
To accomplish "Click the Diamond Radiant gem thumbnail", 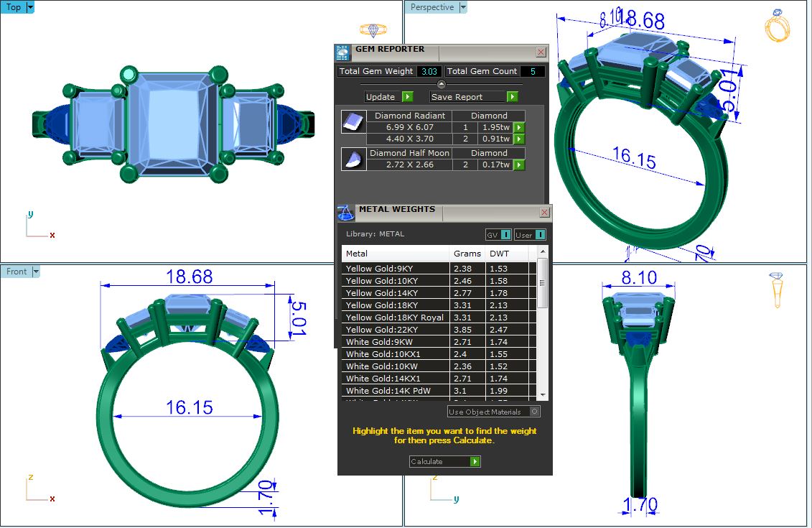I will click(x=352, y=122).
